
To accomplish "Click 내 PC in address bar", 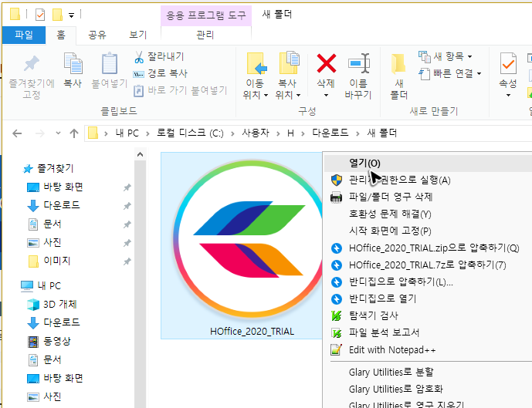I will pos(127,133).
